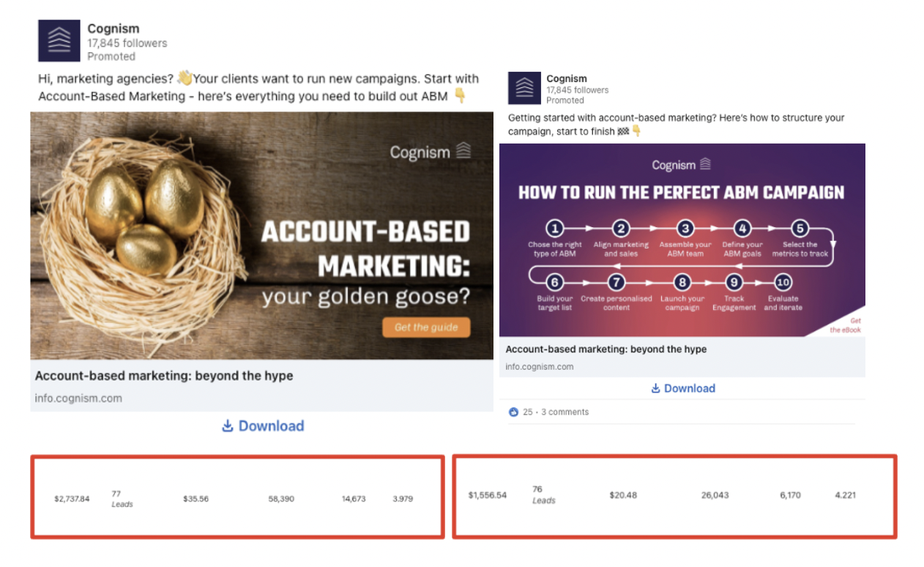Click the 77 Leads value in left stats
The image size is (924, 567).
click(x=122, y=499)
